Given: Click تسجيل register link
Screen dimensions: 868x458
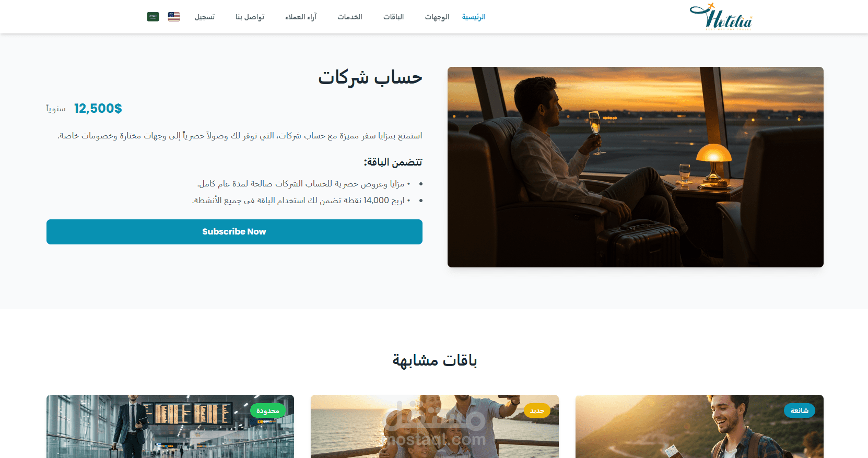Looking at the screenshot, I should 205,17.
